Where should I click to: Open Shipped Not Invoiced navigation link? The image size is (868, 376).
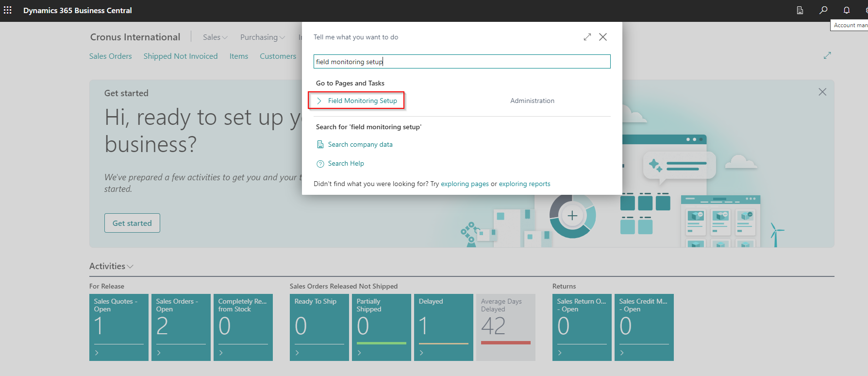pos(181,56)
